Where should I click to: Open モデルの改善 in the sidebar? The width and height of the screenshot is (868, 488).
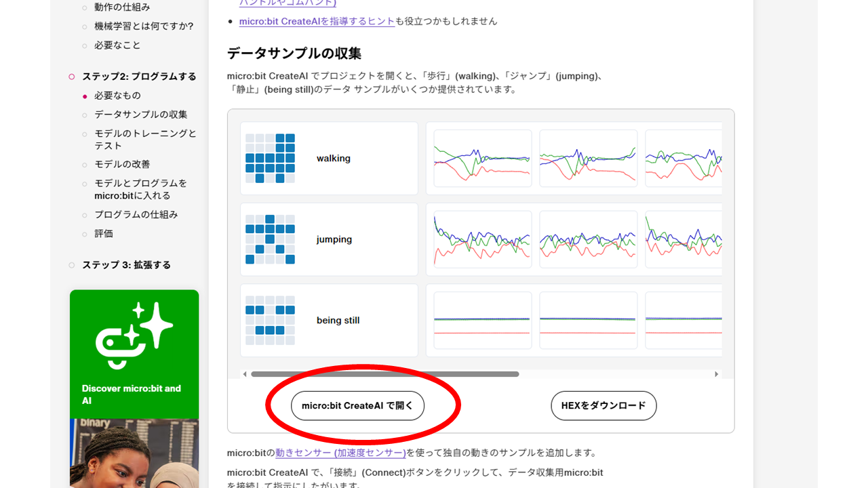(122, 164)
